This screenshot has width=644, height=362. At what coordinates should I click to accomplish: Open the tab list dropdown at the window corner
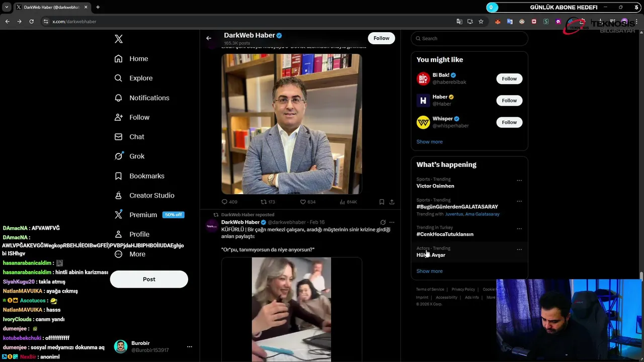7,7
